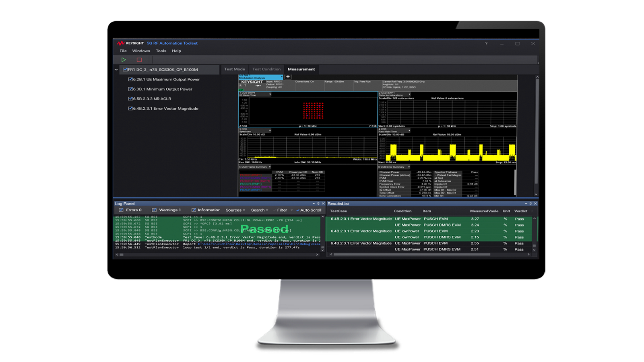The image size is (644, 362).
Task: Start the test plan with the green play icon
Action: (124, 60)
